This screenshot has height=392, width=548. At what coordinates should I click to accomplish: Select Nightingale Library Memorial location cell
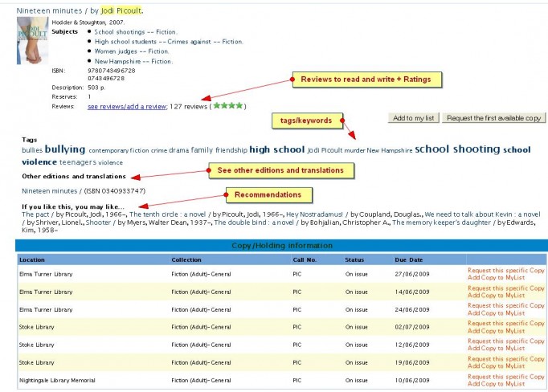coord(57,380)
